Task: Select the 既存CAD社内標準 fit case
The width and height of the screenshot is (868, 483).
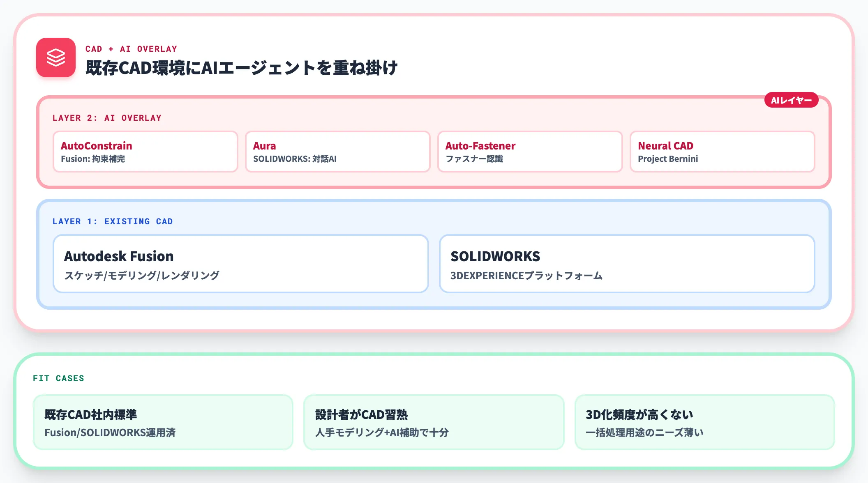Action: (x=163, y=422)
